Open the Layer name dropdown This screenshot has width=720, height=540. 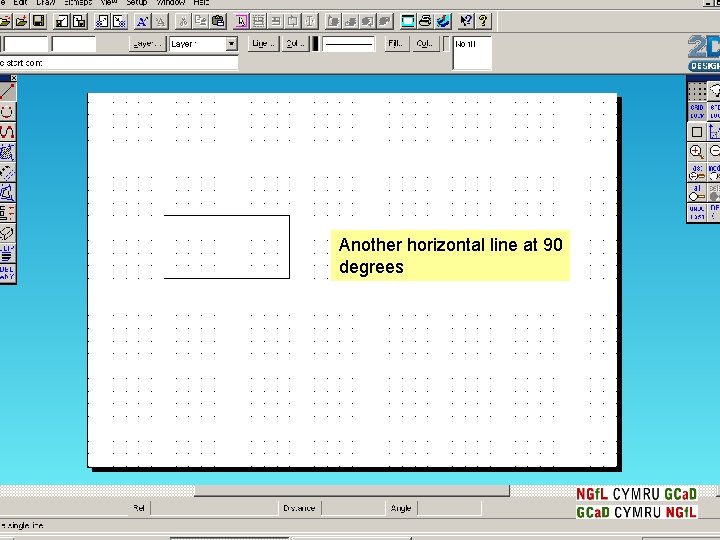[x=231, y=44]
